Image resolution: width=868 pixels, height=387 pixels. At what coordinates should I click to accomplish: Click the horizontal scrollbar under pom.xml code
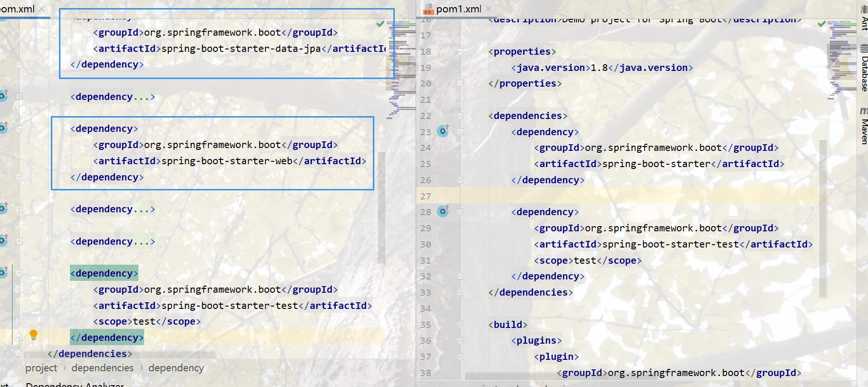coord(120,354)
